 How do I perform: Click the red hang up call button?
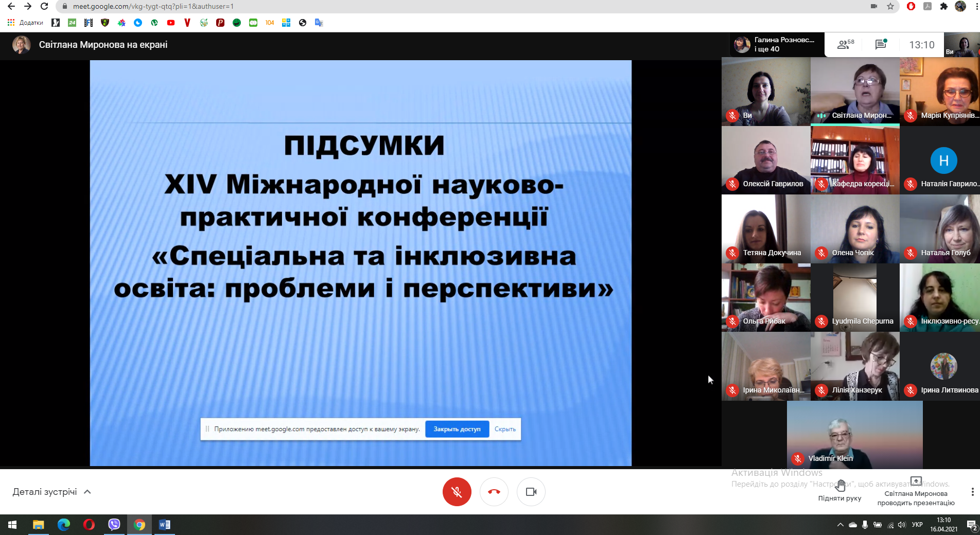pyautogui.click(x=494, y=492)
